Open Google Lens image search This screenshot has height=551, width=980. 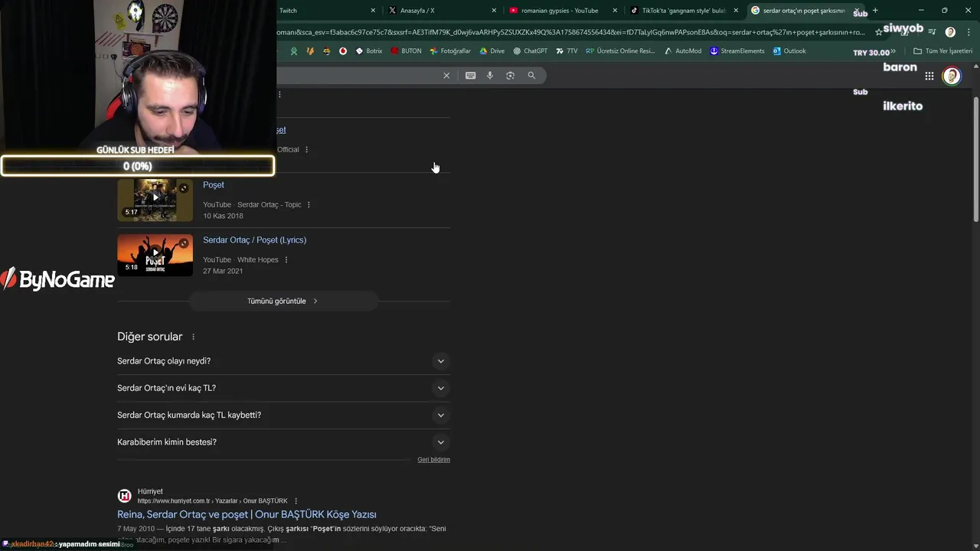point(511,75)
